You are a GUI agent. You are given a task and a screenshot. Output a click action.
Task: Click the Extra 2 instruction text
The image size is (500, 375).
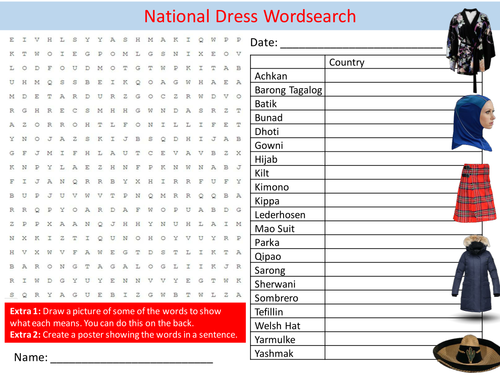(124, 335)
